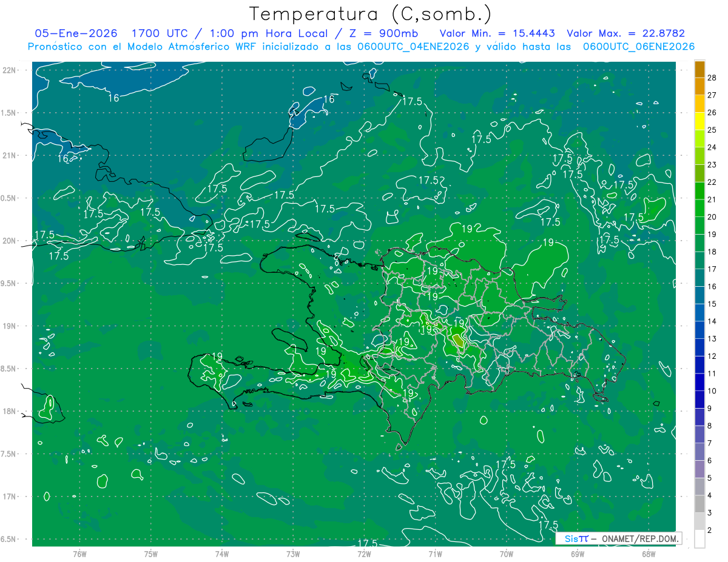Pick the teal swatch between 16 and 17
Viewport: 728px width, 562px height.
tap(699, 278)
